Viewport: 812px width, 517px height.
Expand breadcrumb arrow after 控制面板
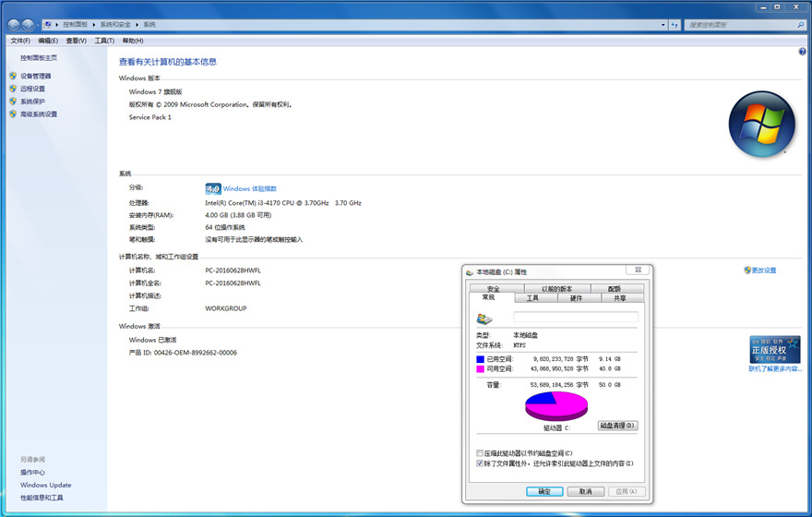(94, 24)
